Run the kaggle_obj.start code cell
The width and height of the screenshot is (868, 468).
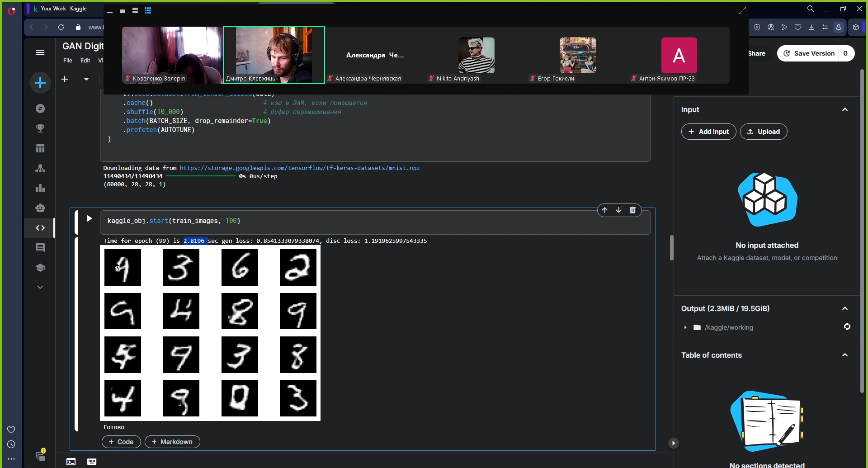tap(89, 219)
